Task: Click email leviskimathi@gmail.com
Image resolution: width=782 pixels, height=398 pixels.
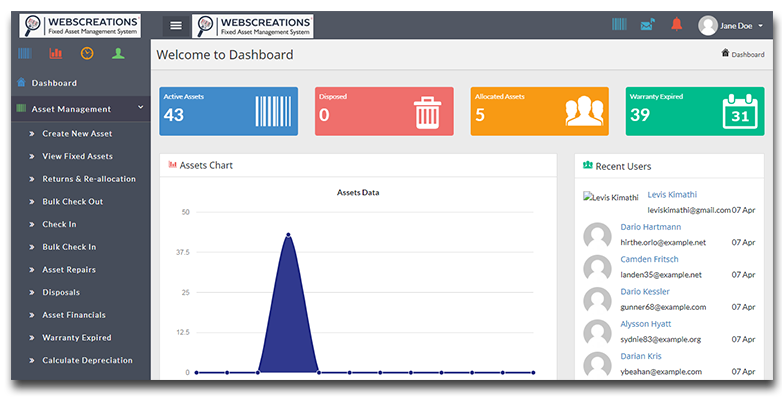Action: (x=689, y=210)
